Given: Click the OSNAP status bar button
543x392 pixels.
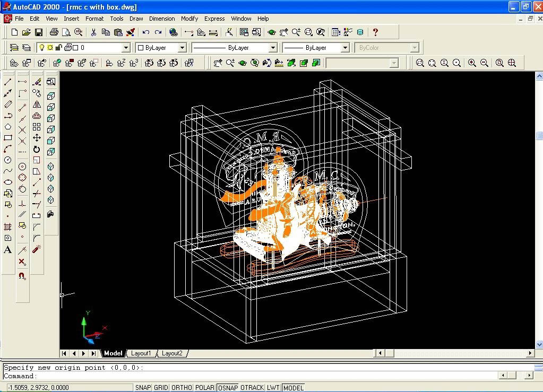Looking at the screenshot, I should [228, 388].
